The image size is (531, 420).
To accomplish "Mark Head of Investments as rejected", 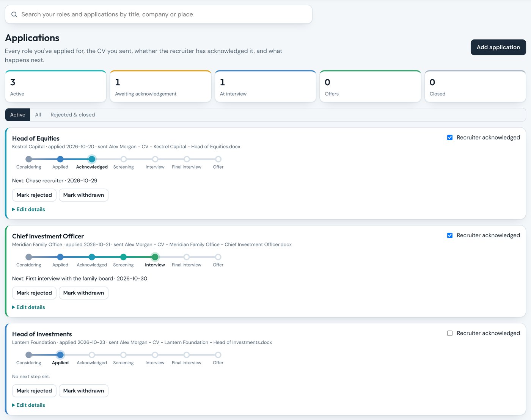I will (34, 391).
